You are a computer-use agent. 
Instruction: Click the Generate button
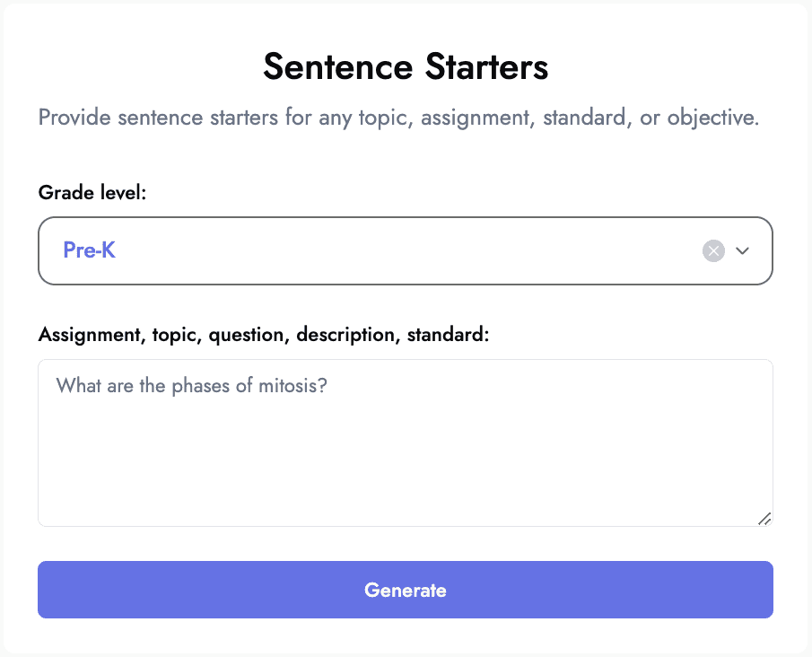point(406,590)
